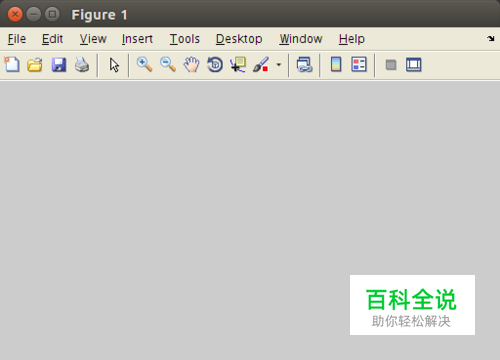Image resolution: width=500 pixels, height=360 pixels.
Task: Close the Figure 1 window
Action: pyautogui.click(x=15, y=14)
